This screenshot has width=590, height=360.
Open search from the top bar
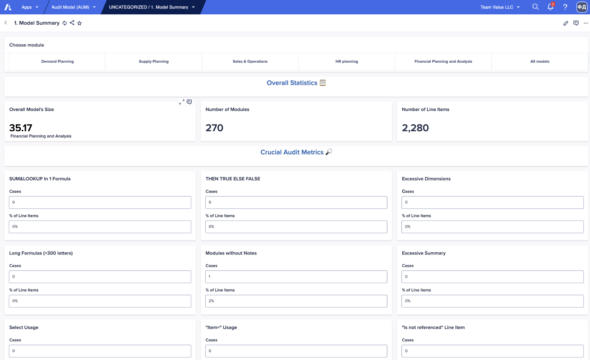click(x=535, y=7)
